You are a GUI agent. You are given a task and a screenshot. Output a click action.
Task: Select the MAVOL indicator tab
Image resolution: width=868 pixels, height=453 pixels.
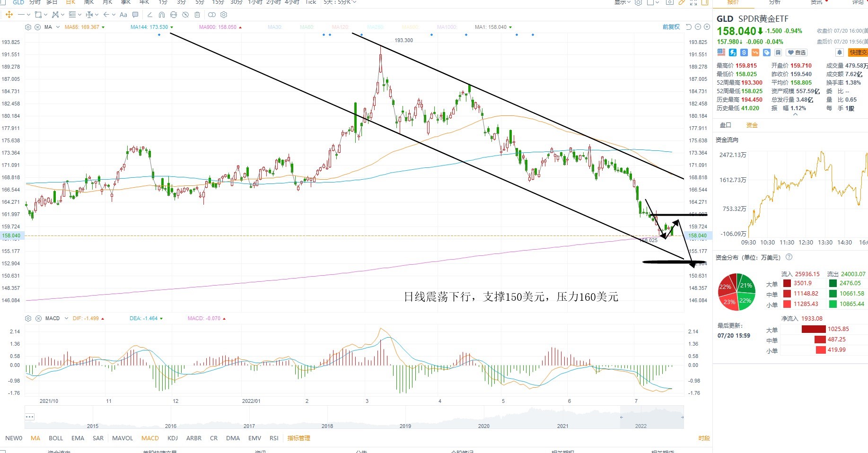tap(123, 438)
